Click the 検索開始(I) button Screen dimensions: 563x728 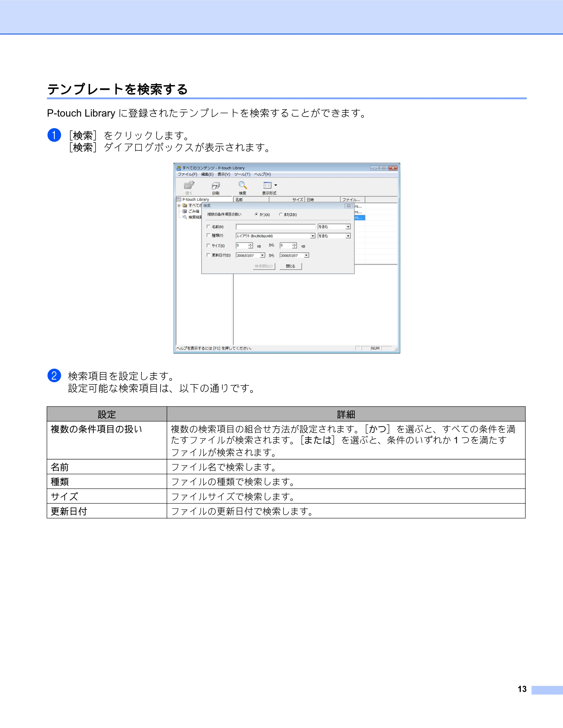click(264, 266)
